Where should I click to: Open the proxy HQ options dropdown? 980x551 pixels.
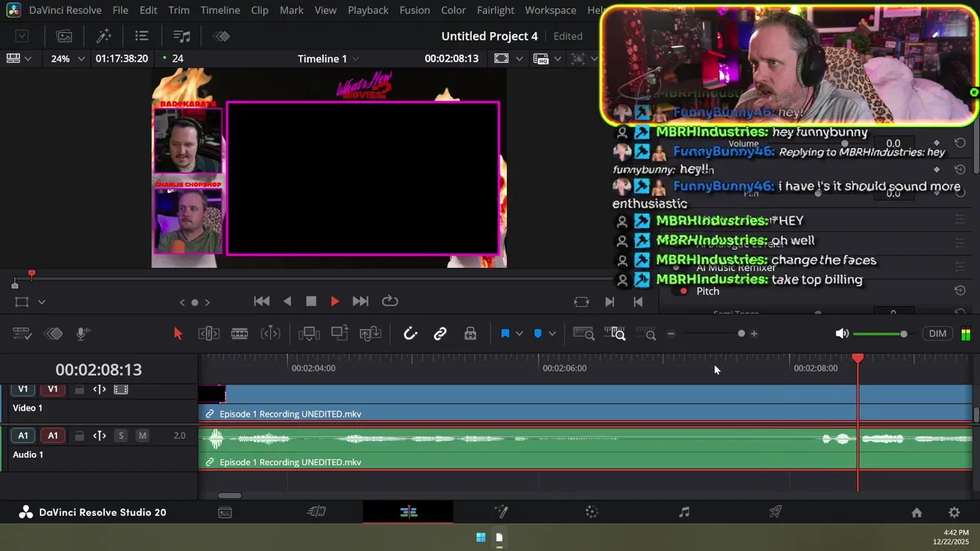point(557,59)
